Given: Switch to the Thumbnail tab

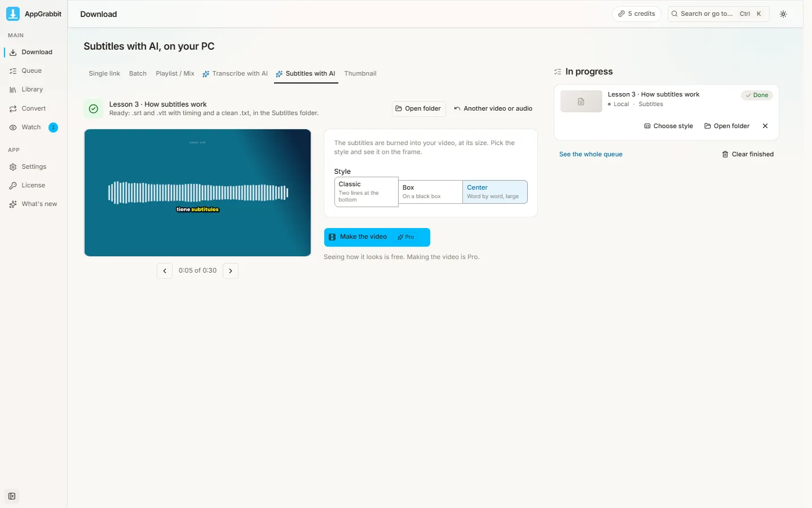Looking at the screenshot, I should [360, 73].
